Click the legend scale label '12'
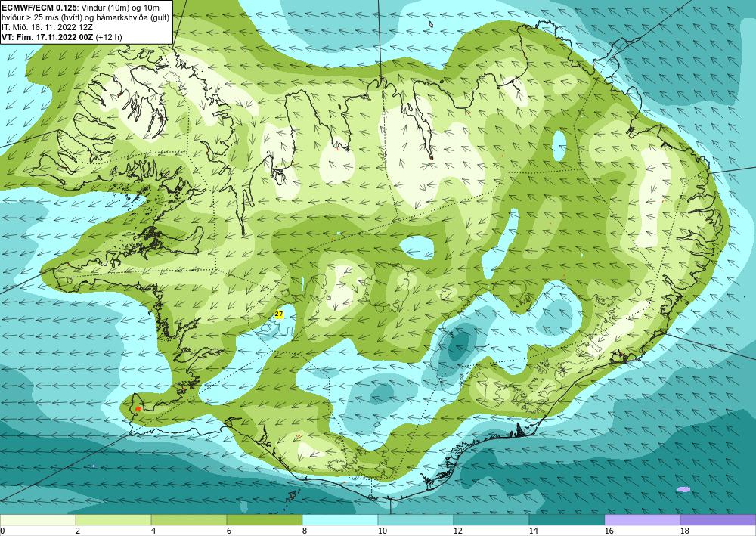This screenshot has height=536, width=756. coord(458,531)
